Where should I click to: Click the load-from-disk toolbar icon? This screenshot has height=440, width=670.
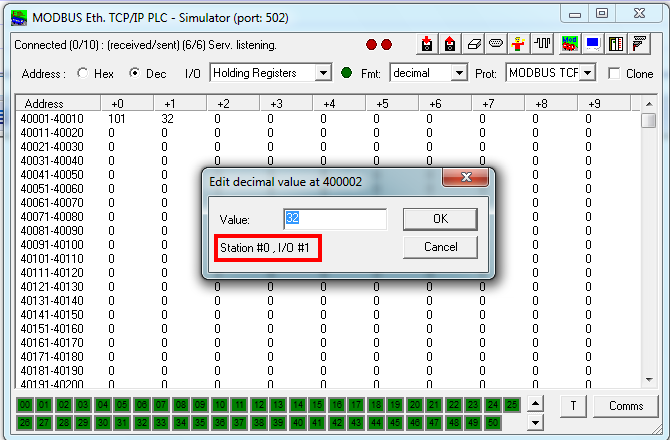(x=450, y=44)
